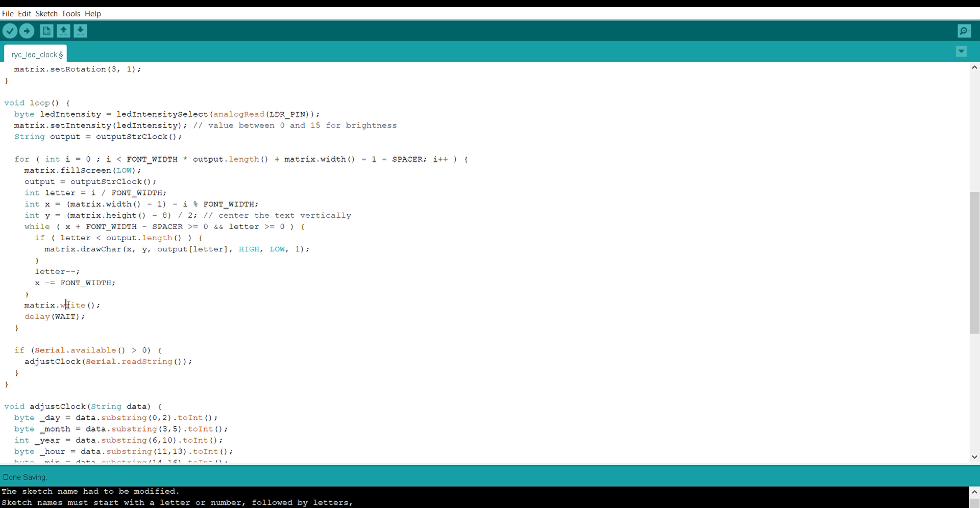
Task: Click the '// center the text vertically' comment
Action: point(277,215)
